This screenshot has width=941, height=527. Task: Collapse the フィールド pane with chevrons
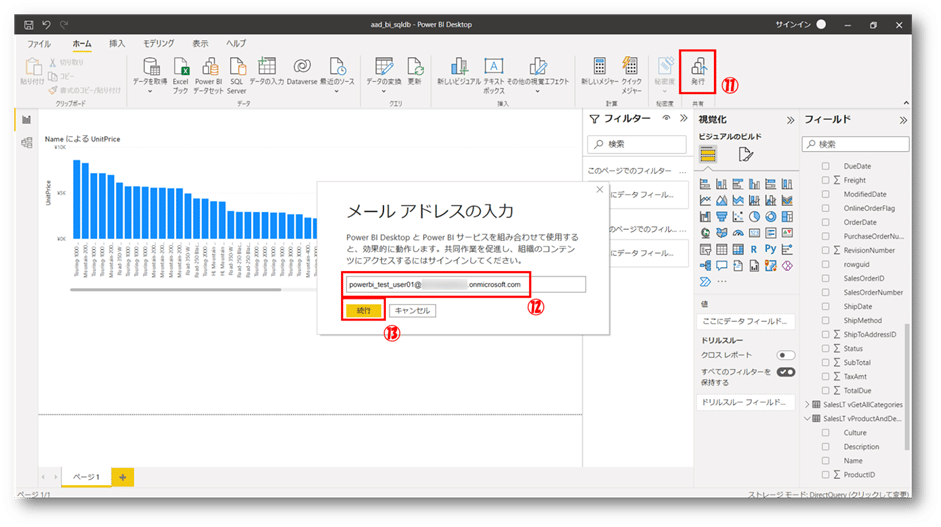click(903, 120)
